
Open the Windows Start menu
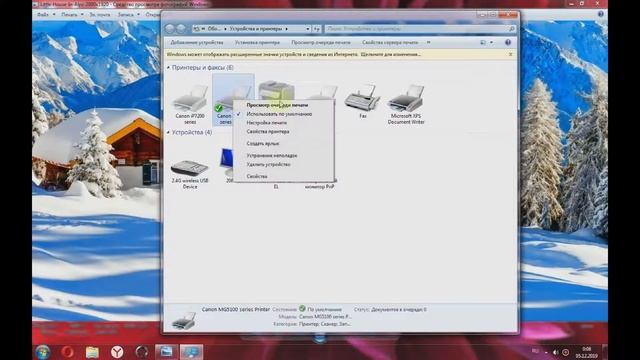pos(42,351)
